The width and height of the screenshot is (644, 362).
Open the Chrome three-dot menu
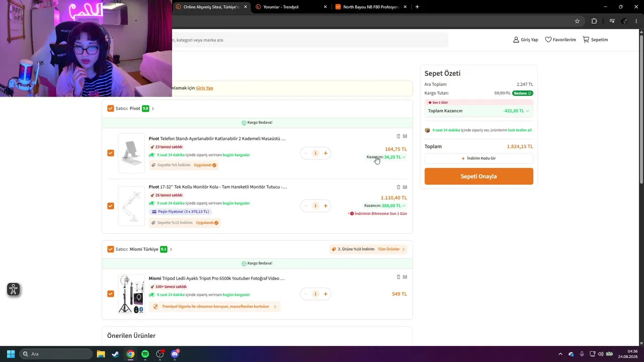coord(637,21)
